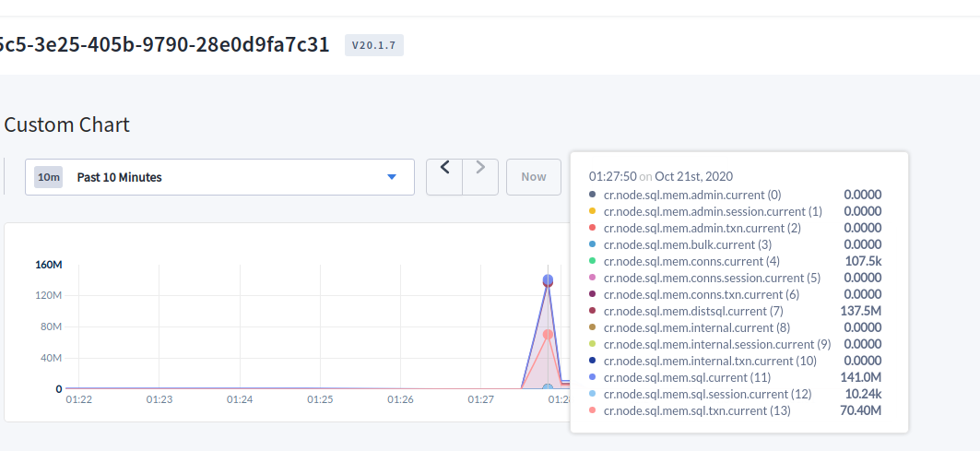Click the Now button

(534, 177)
